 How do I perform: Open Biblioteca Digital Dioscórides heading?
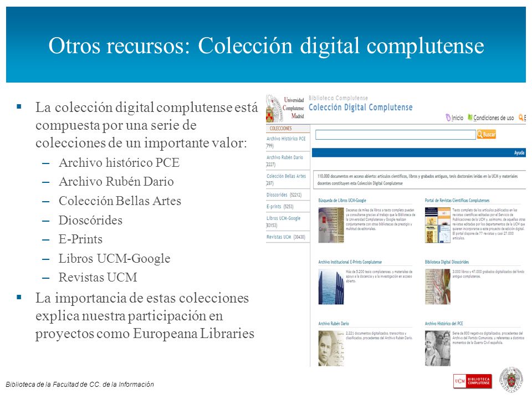447,262
